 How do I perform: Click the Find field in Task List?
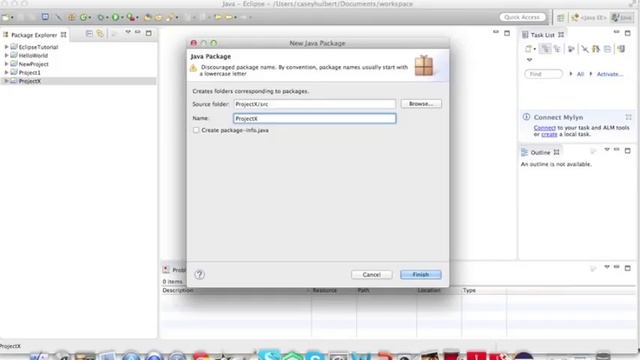543,74
